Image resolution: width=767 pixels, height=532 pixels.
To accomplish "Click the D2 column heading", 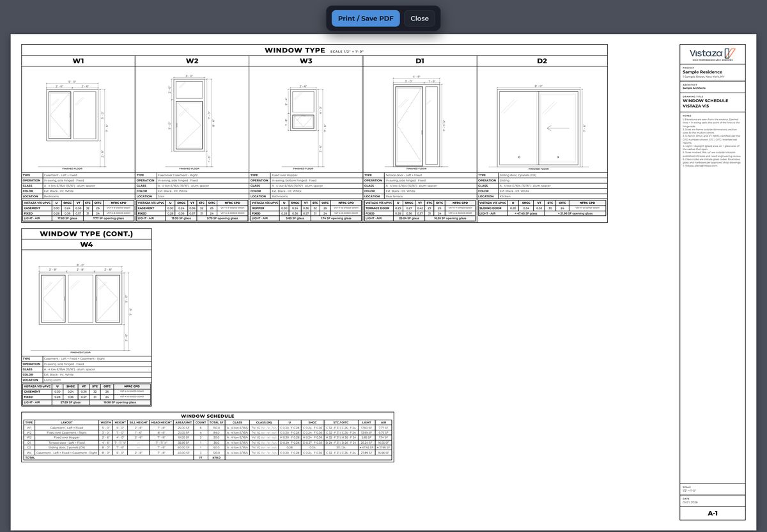I will tap(542, 61).
